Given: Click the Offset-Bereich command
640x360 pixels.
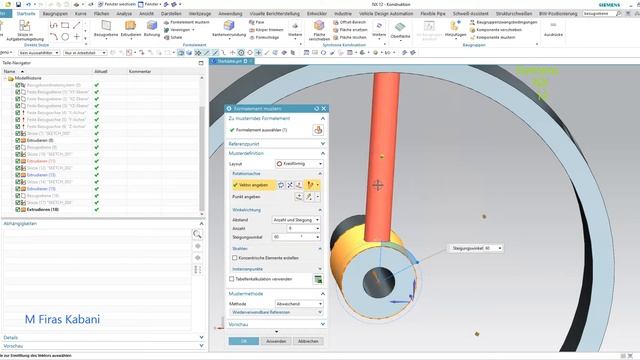Looking at the screenshot, I should [x=349, y=22].
